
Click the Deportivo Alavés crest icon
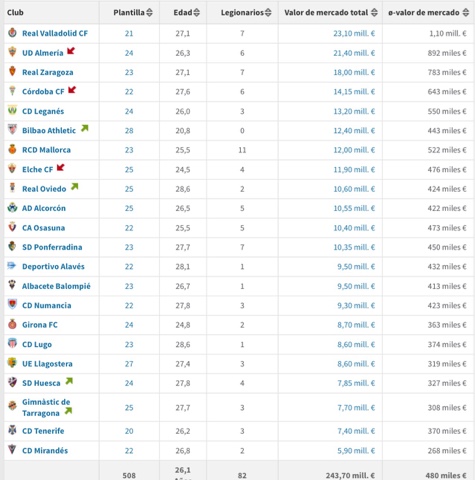(x=12, y=266)
